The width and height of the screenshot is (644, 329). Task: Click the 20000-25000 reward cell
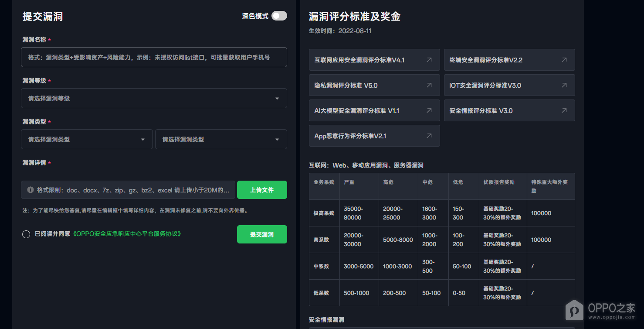[398, 213]
